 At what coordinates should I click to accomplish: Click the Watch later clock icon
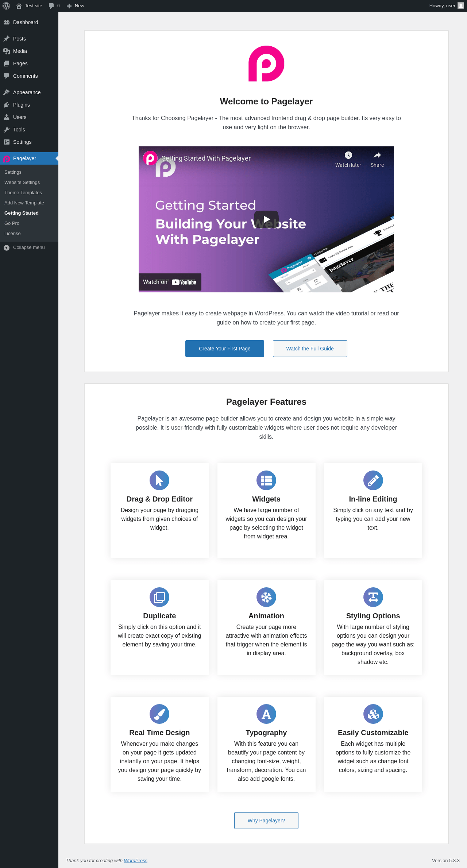click(348, 155)
